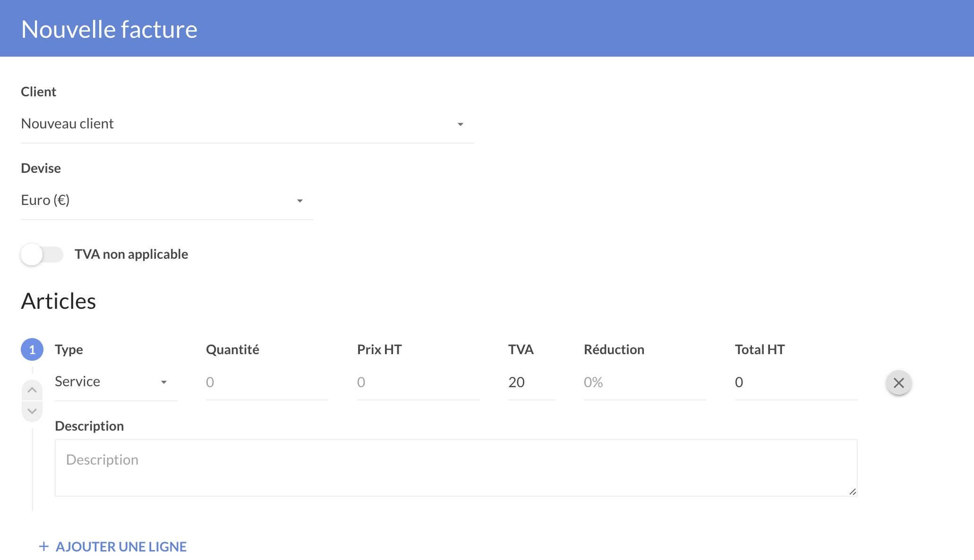Screen dimensions: 974x560
Task: Remove article line with X button
Action: pyautogui.click(x=898, y=382)
